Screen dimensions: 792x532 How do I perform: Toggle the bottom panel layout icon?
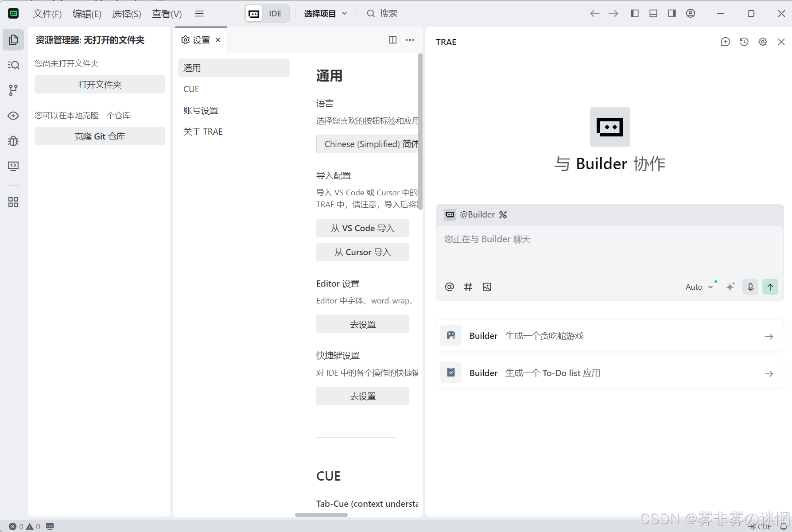(653, 14)
